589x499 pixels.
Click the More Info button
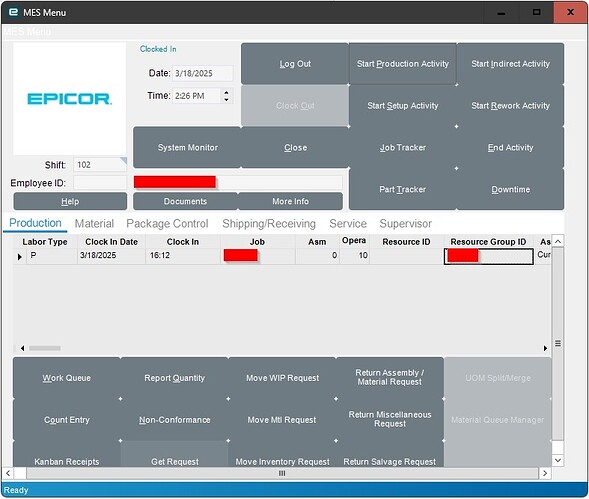pos(290,201)
